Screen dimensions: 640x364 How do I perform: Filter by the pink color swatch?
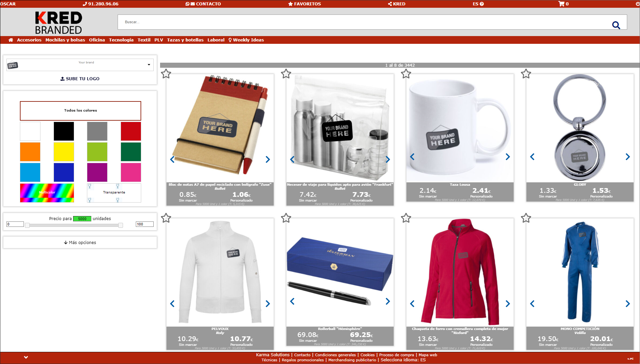click(131, 172)
